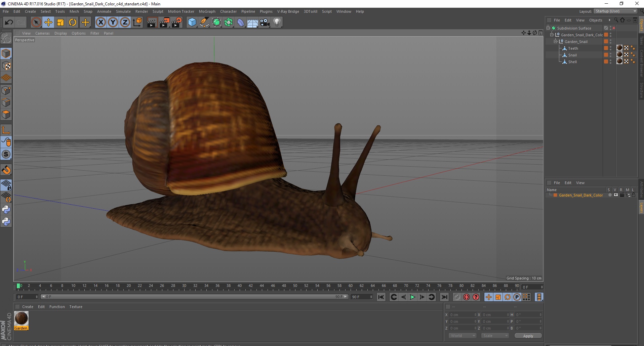Collapse the Garden_Snail tree node

[556, 42]
